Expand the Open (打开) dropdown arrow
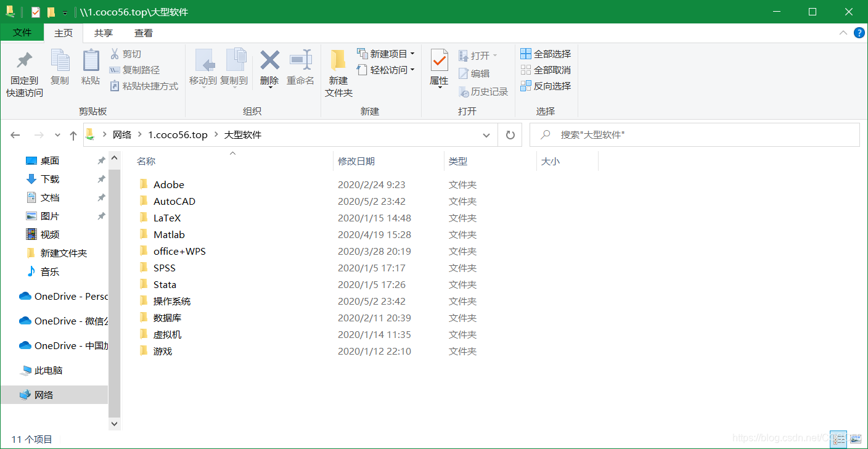The image size is (868, 449). 494,56
